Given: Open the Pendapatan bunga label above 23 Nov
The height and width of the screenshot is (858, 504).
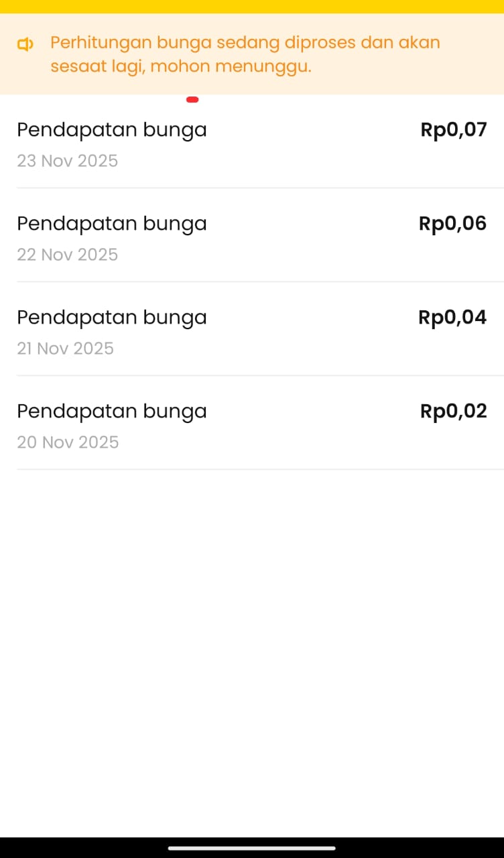Looking at the screenshot, I should [x=112, y=129].
